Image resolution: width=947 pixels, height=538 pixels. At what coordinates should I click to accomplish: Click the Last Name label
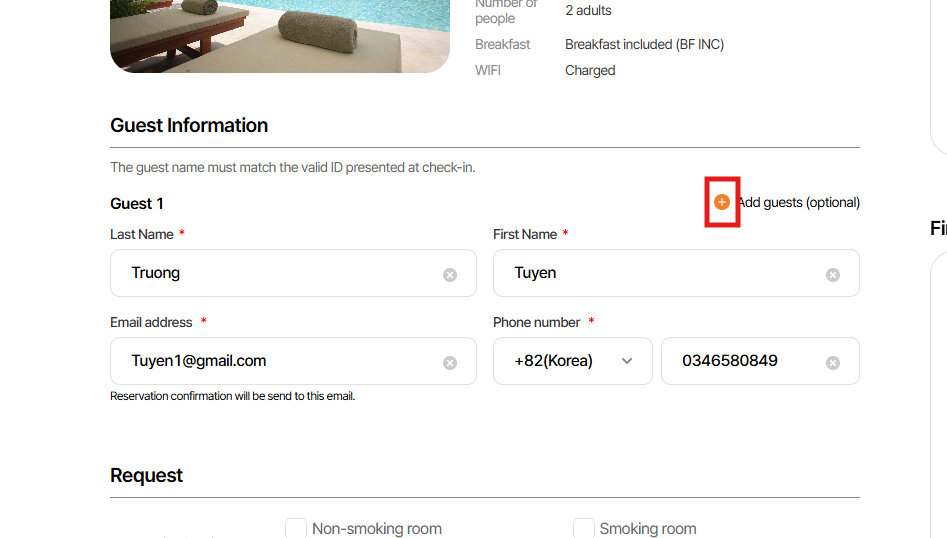[x=141, y=234]
